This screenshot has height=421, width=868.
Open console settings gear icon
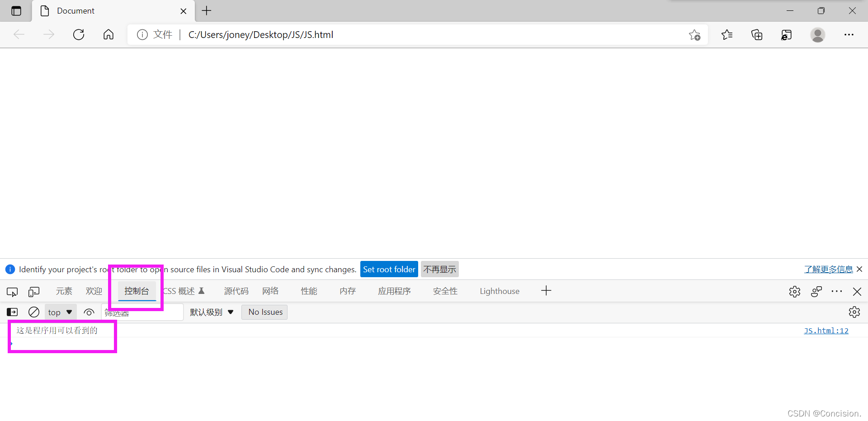coord(854,312)
